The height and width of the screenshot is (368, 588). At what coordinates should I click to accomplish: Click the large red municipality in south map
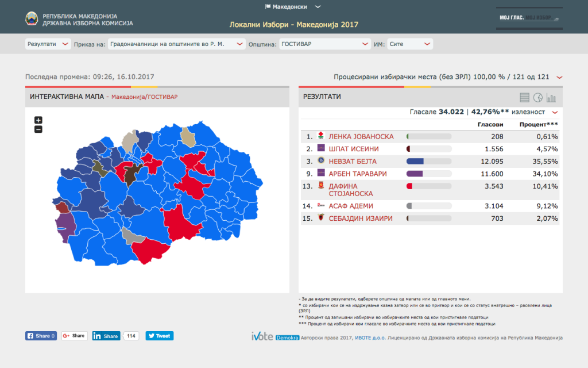pyautogui.click(x=184, y=223)
